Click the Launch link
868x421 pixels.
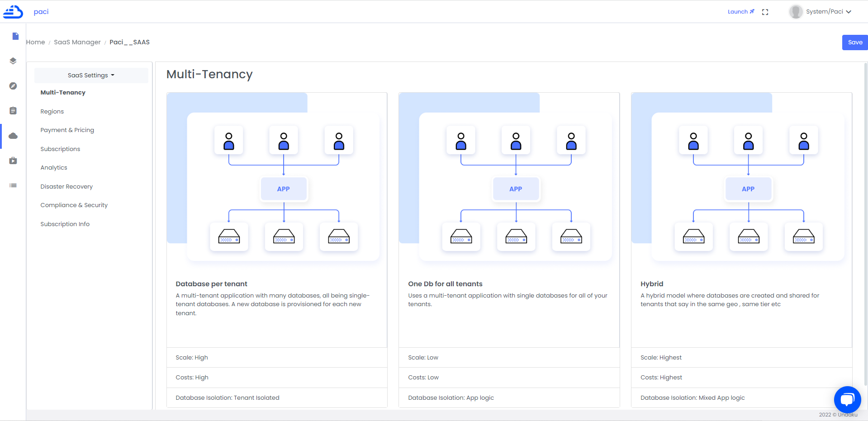point(740,12)
